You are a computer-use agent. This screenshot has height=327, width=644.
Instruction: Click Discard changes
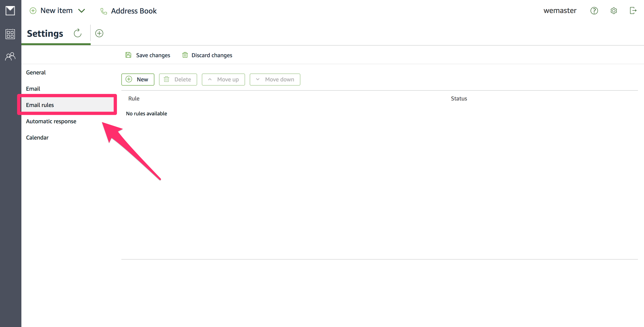pyautogui.click(x=207, y=55)
